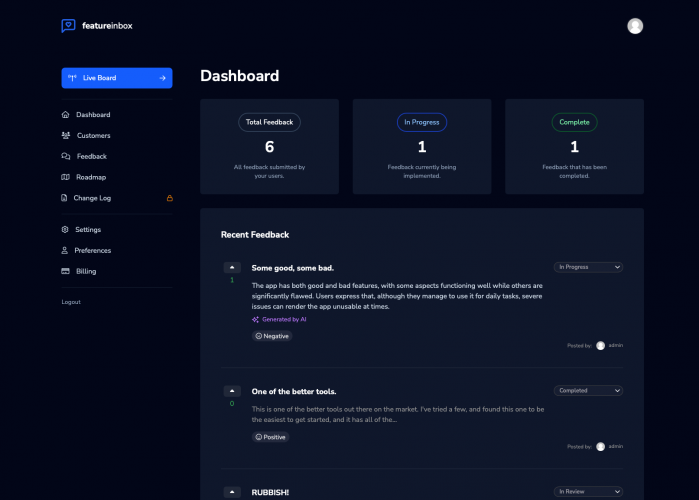This screenshot has width=699, height=500.
Task: Click the Negative sentiment tag
Action: click(x=272, y=336)
